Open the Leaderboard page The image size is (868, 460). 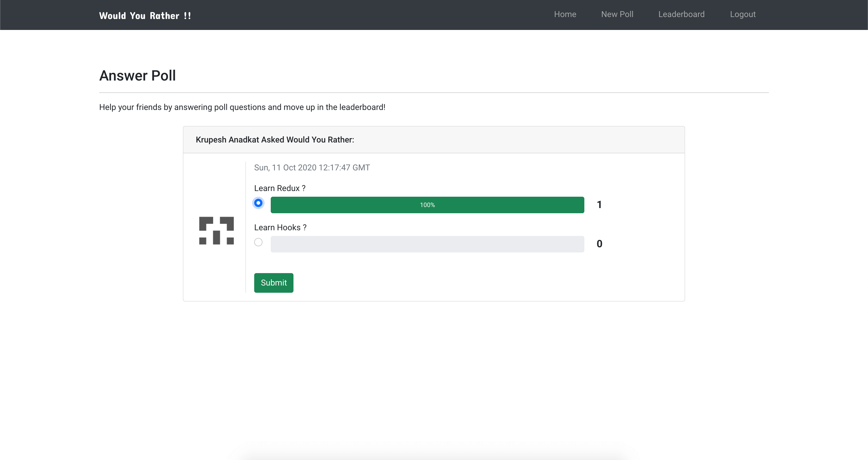coord(681,14)
